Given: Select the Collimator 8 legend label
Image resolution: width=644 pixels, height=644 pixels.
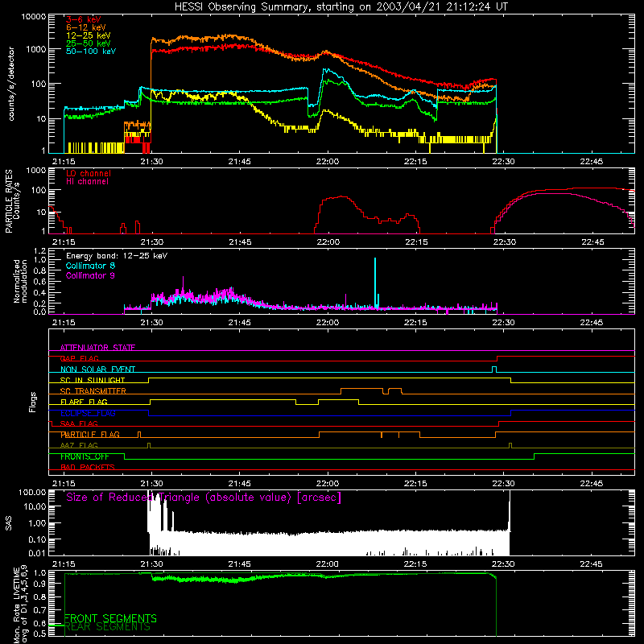Looking at the screenshot, I should 90,266.
